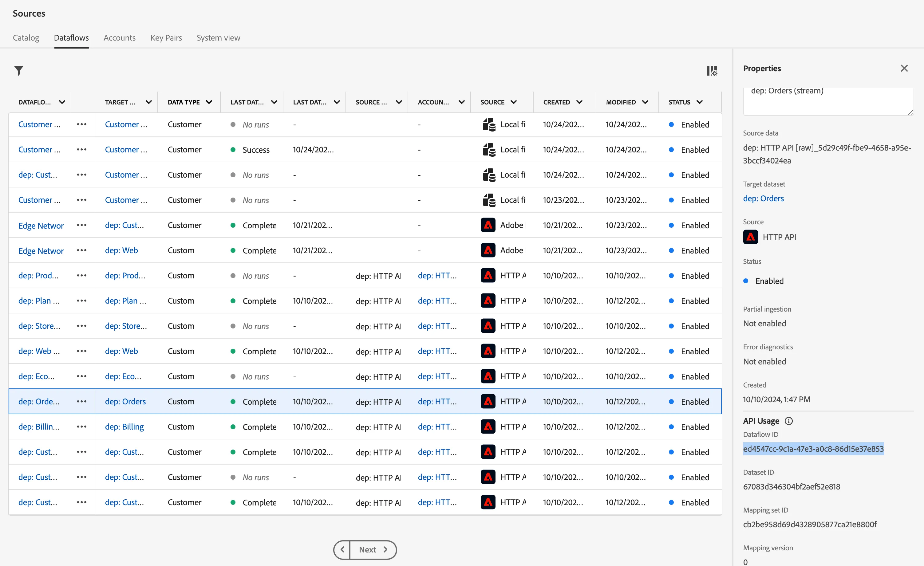Open dep: Orders target dataset link in Properties
Screen dimensions: 924x566
(764, 198)
